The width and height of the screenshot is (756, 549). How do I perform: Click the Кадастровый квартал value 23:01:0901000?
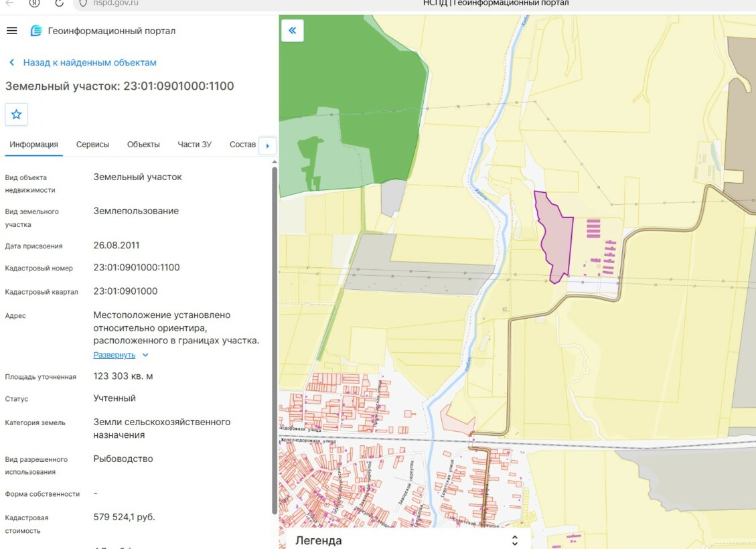coord(125,291)
